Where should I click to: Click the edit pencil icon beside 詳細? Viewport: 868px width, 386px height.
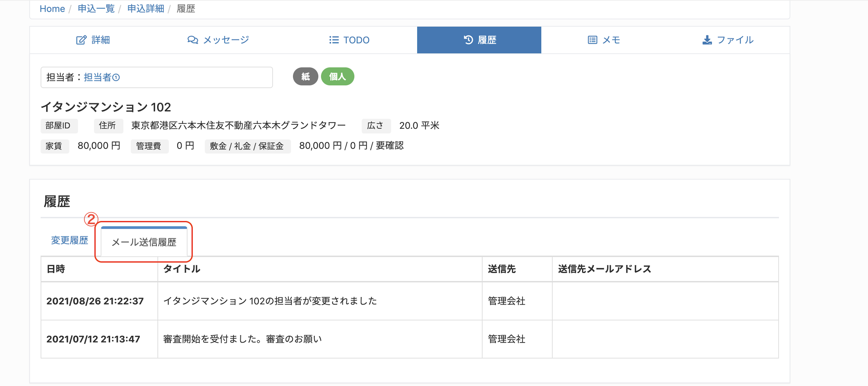tap(81, 40)
